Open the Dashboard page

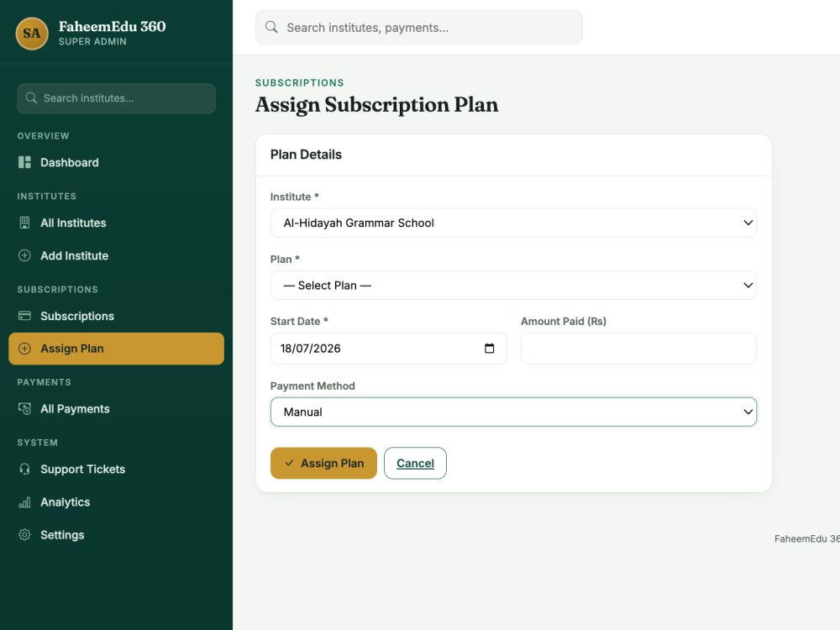point(116,162)
